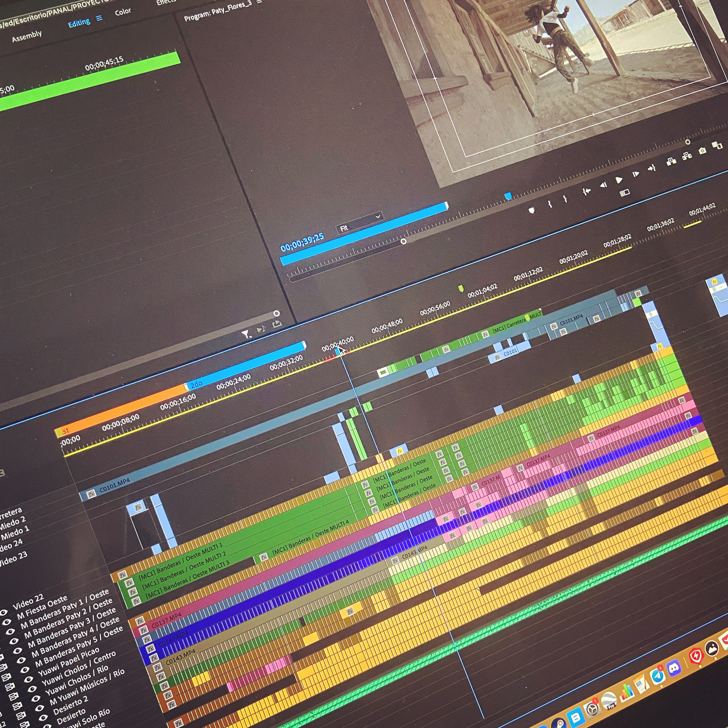Click the Extract icon in Program monitor
This screenshot has height=728, width=728.
click(x=687, y=156)
